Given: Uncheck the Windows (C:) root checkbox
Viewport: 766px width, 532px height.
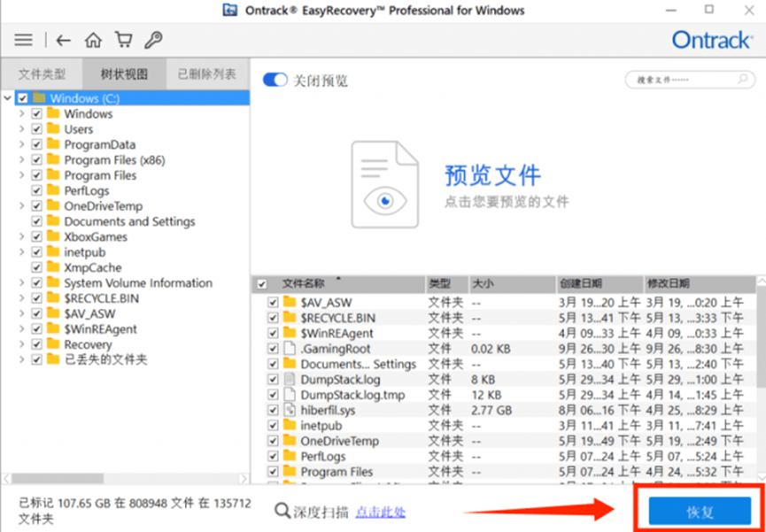Looking at the screenshot, I should tap(22, 98).
